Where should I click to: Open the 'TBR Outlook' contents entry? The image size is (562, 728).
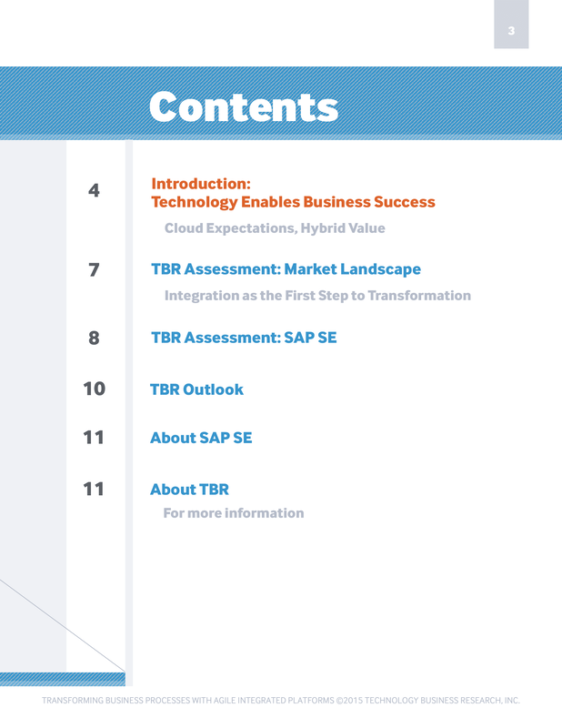coord(196,389)
